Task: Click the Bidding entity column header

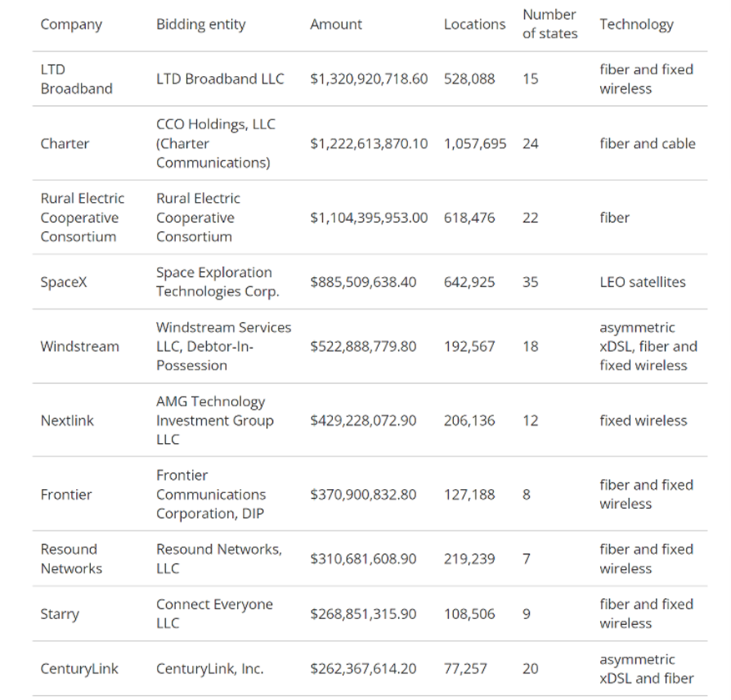Action: point(201,24)
